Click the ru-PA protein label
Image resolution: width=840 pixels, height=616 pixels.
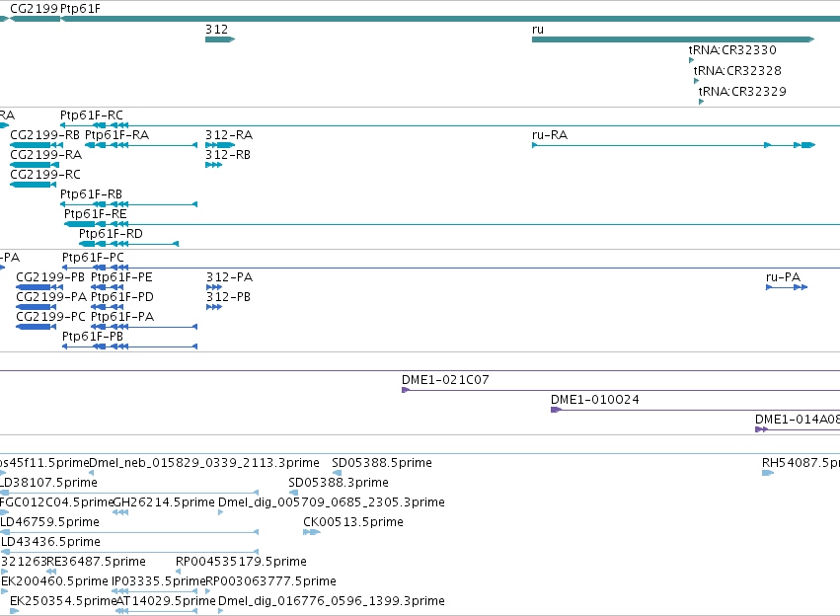point(783,277)
